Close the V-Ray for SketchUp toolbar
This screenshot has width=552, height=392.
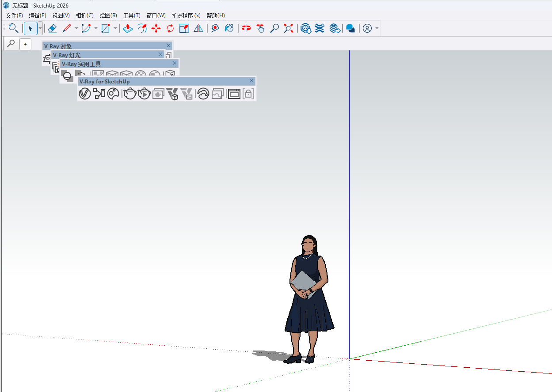[x=251, y=81]
